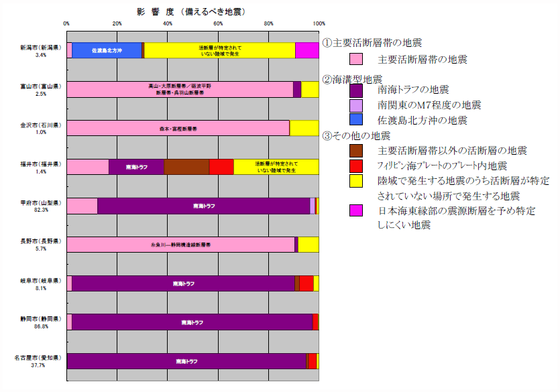Click the yellow 陸域で発生する地震 legend swatch
The image size is (560, 392).
355,181
